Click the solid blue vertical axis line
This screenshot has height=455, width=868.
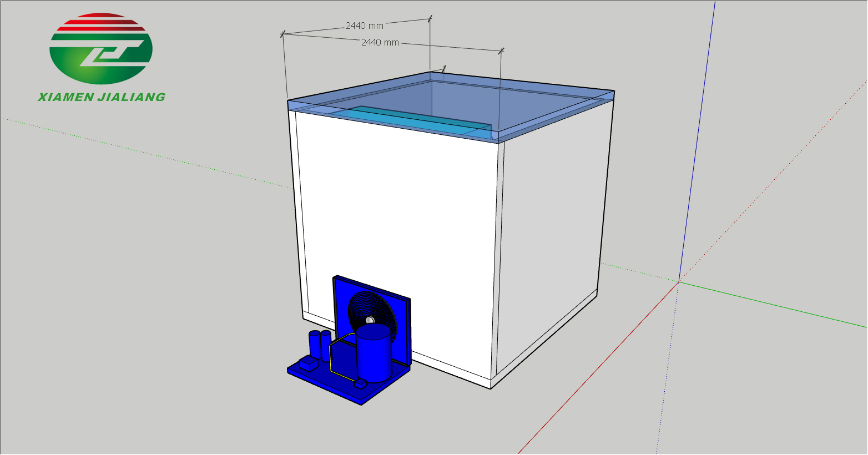point(697,139)
